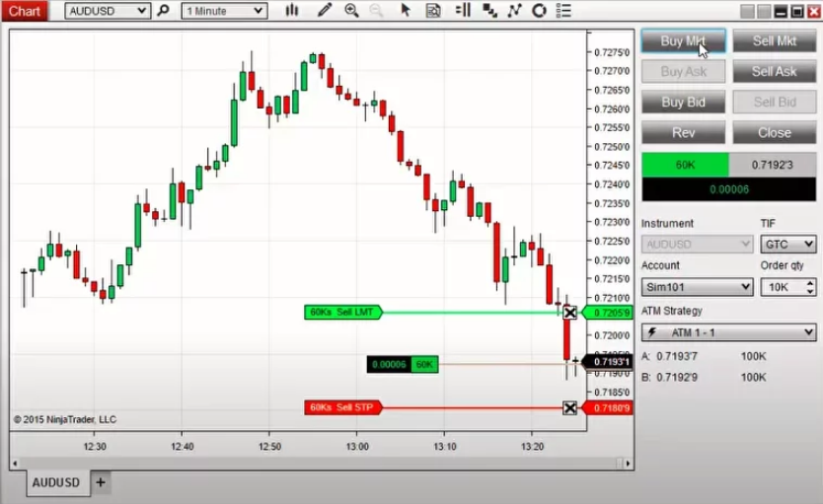This screenshot has width=823, height=504.
Task: Open the TIF dropdown showing GTC
Action: click(787, 244)
